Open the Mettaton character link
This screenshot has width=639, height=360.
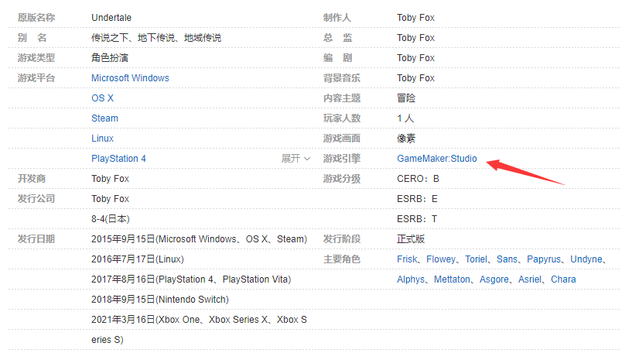point(452,279)
